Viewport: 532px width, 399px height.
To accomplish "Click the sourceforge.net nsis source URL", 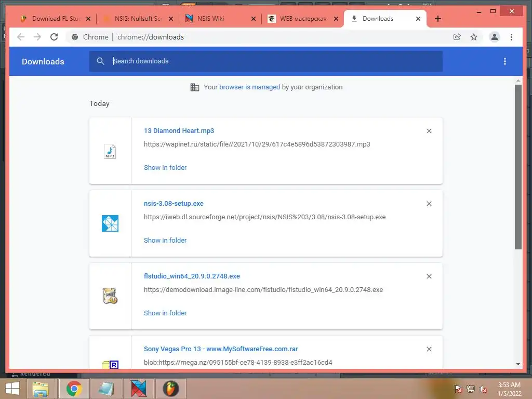I will pyautogui.click(x=264, y=217).
